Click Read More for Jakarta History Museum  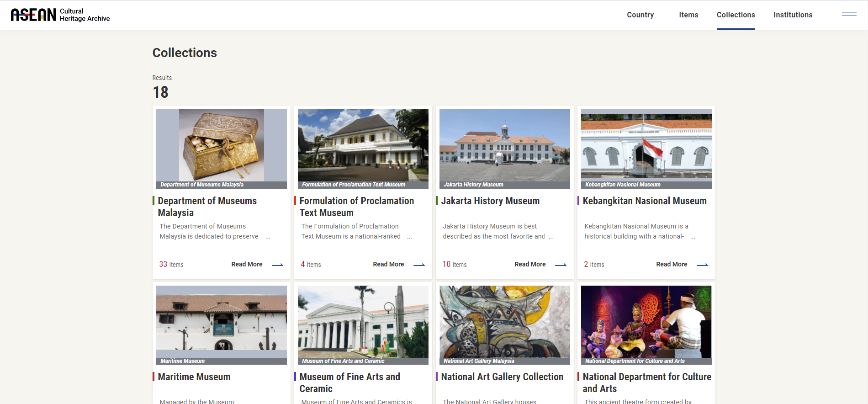[x=530, y=264]
